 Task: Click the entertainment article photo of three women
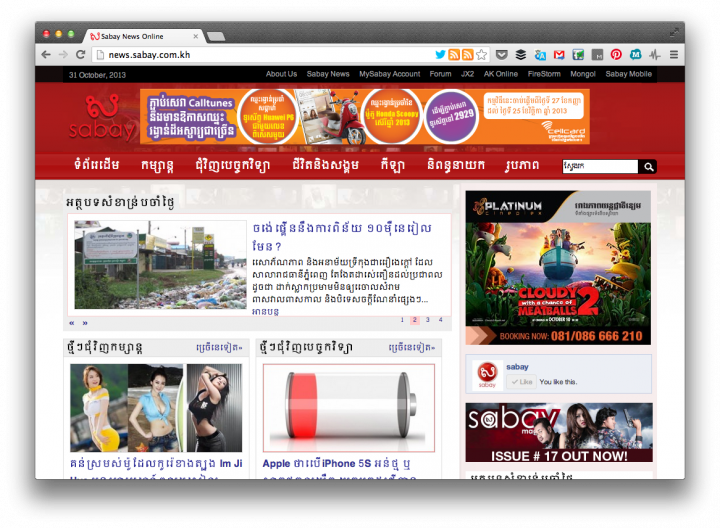[156, 408]
